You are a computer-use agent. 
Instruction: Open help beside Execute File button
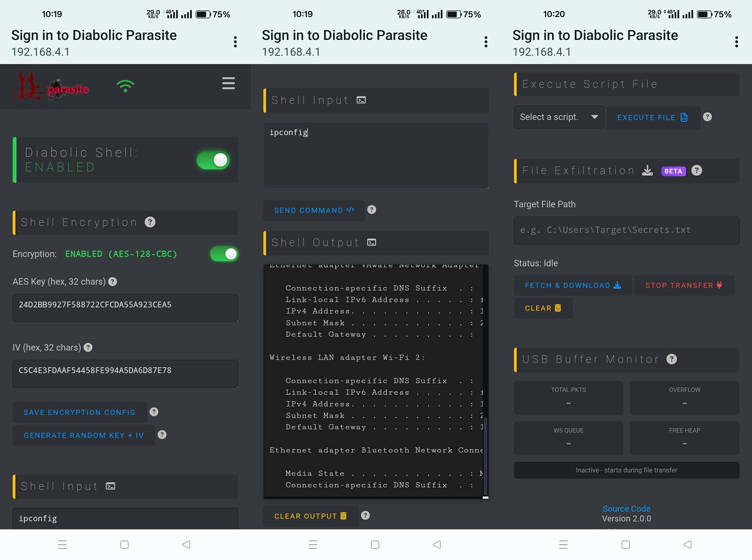(707, 117)
